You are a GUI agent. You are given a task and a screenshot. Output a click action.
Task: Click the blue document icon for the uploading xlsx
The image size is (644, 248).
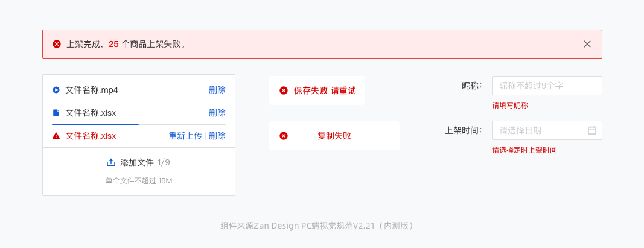point(56,113)
